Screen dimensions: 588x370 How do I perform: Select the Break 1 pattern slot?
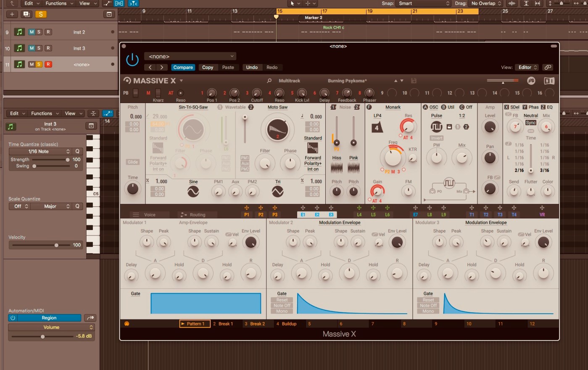click(x=224, y=324)
